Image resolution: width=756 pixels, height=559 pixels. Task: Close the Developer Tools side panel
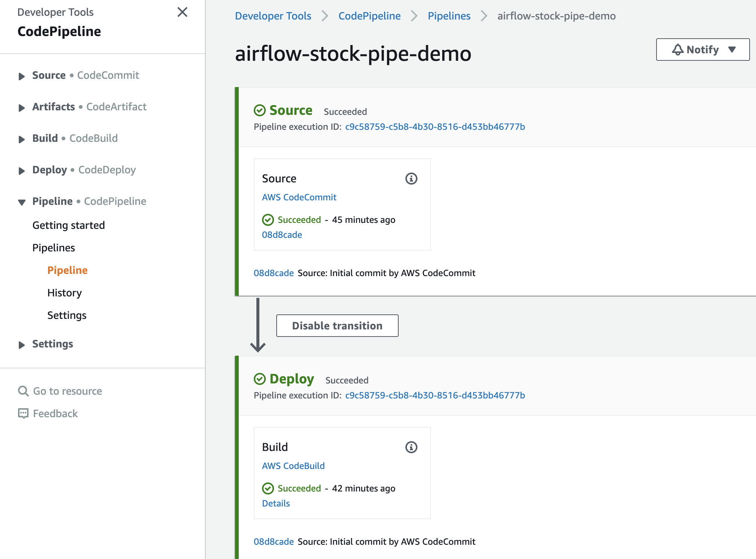coord(182,12)
